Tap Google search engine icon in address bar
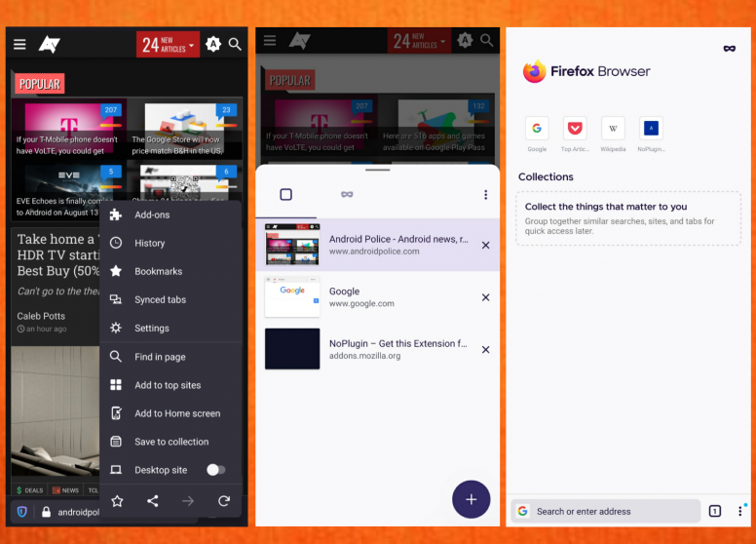 pyautogui.click(x=522, y=511)
